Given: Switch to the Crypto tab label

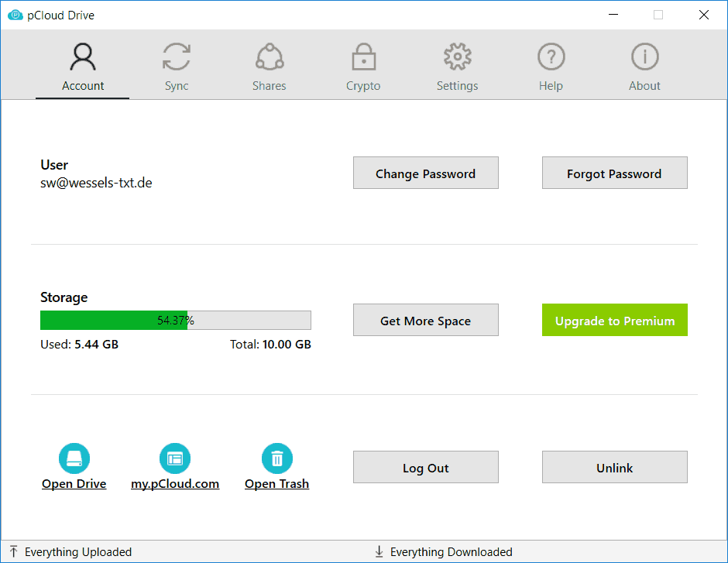Looking at the screenshot, I should 363,86.
